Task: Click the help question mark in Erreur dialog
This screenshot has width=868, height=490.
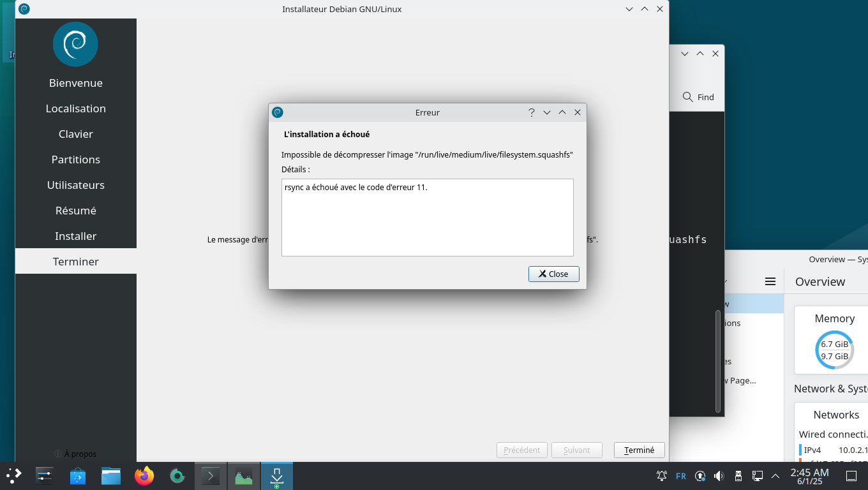Action: [x=531, y=112]
